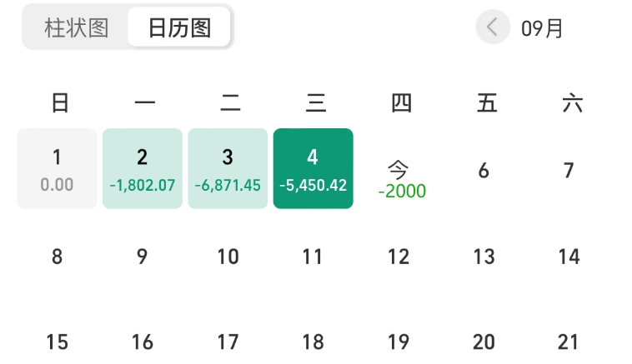The height and width of the screenshot is (364, 632).
Task: Click day 19 in the calendar
Action: (x=399, y=342)
